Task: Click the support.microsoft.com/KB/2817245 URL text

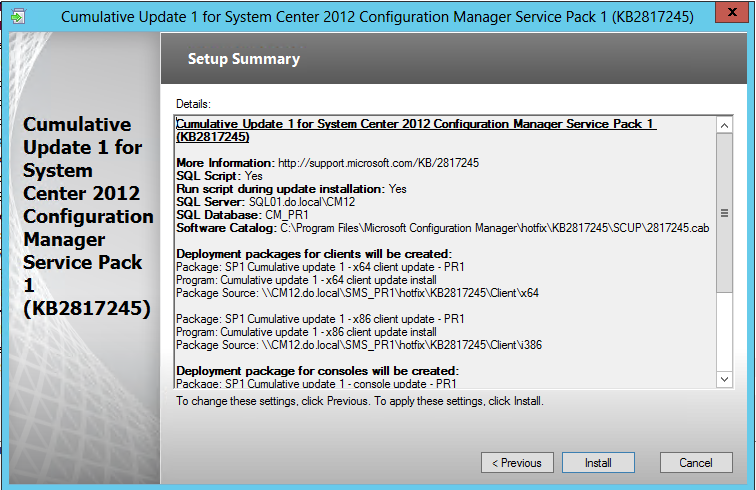Action: point(378,163)
